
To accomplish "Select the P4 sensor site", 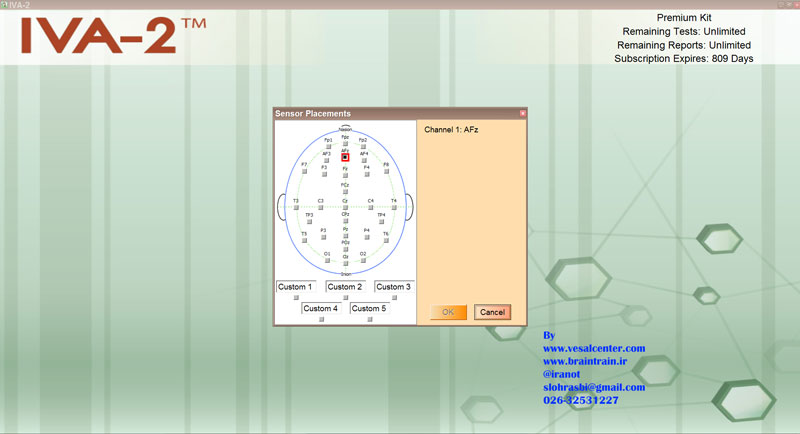I will pos(367,237).
